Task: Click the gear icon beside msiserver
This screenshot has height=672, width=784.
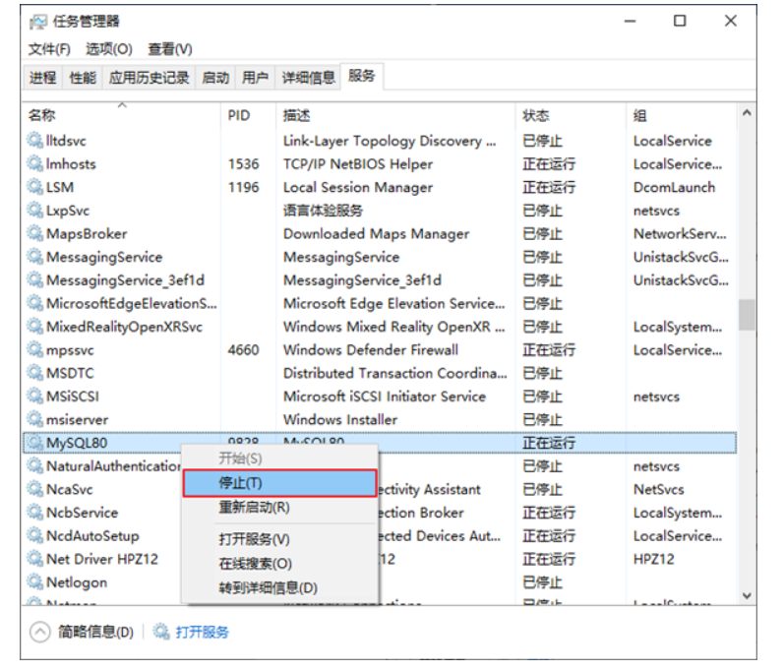Action: 35,419
